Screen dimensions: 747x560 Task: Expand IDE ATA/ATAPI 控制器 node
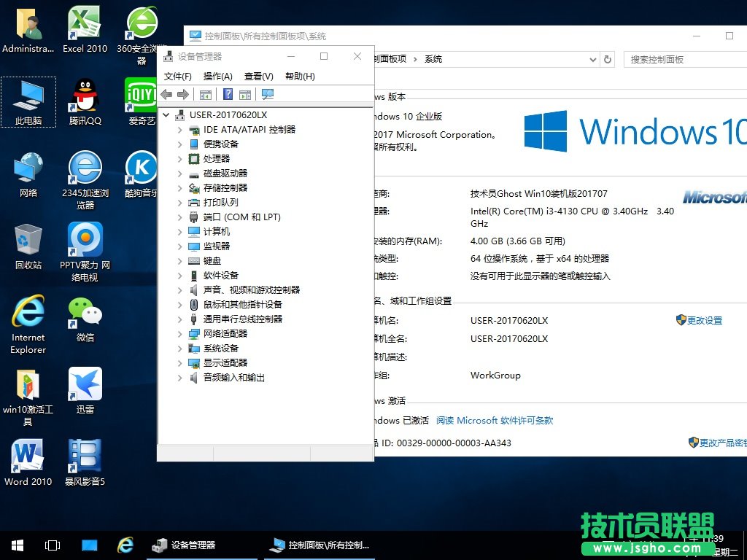pos(179,130)
